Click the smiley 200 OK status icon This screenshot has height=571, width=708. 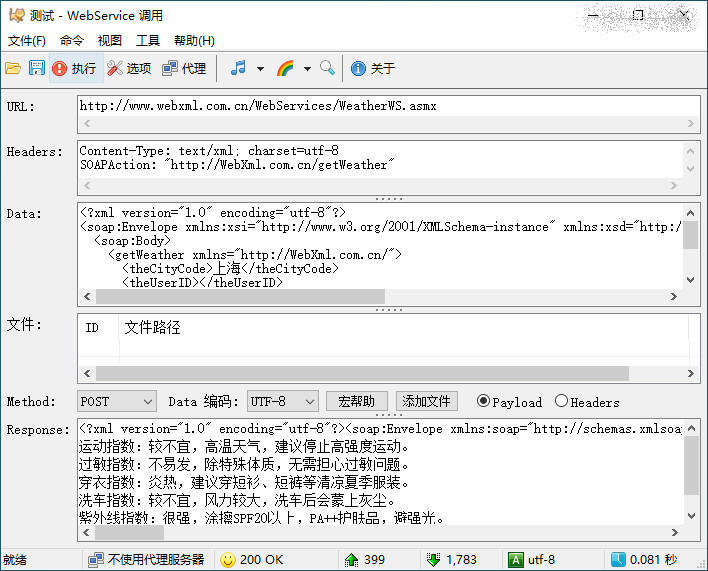(x=228, y=560)
